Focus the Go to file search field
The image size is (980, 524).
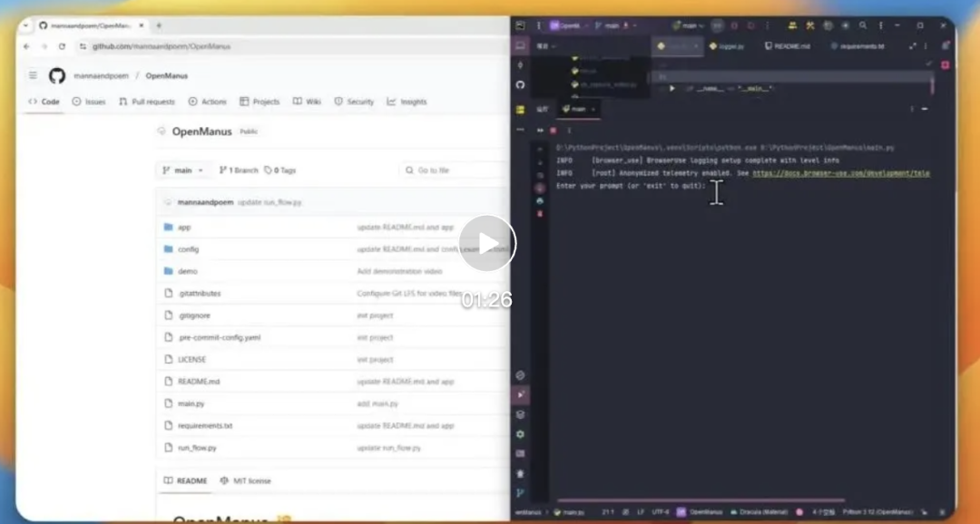click(453, 170)
